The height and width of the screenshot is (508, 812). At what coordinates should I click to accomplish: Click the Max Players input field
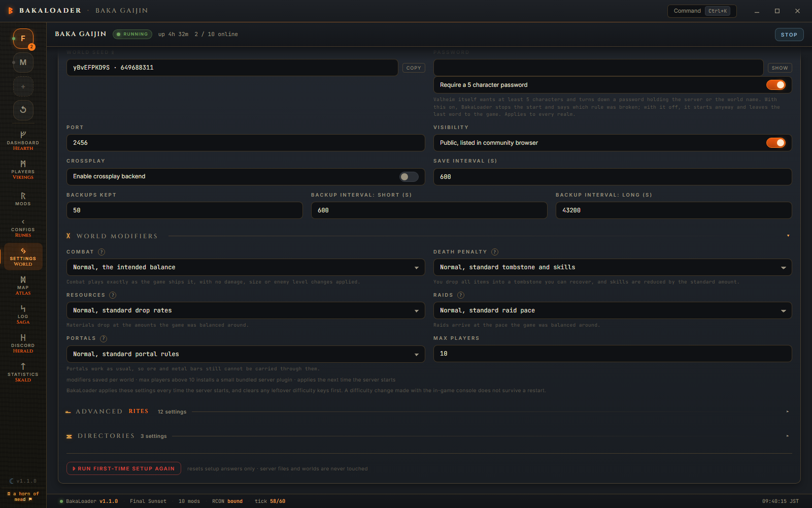point(613,354)
